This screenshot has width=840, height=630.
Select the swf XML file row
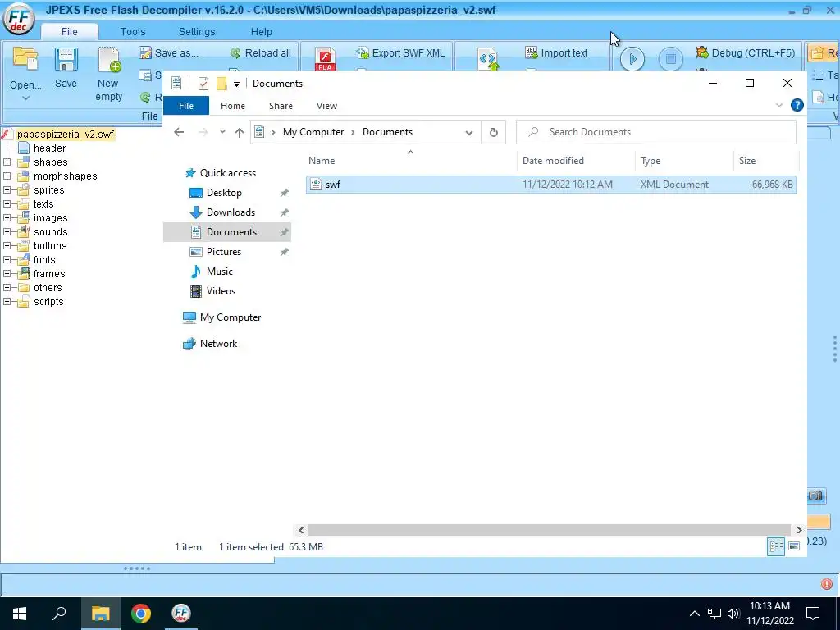(550, 185)
